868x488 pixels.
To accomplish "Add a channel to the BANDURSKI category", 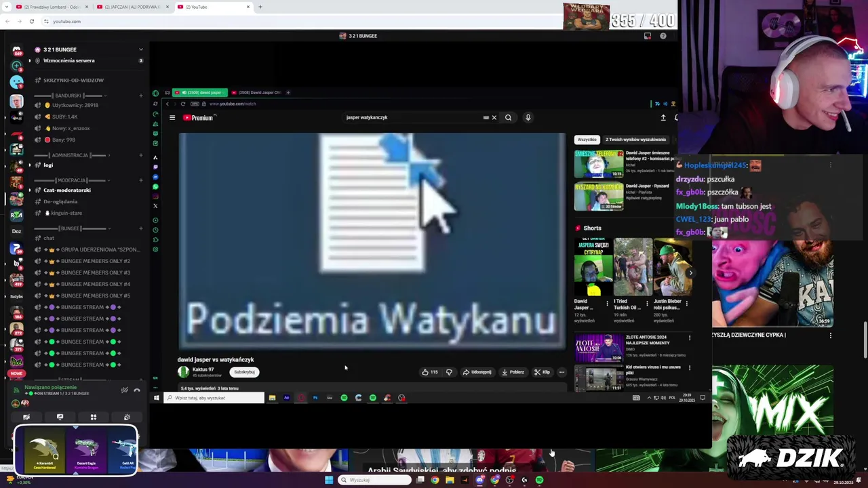I will (141, 96).
